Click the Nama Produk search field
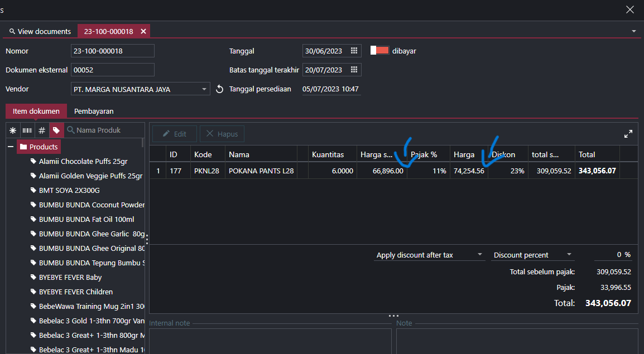Screen dimensions: 644x354 pos(106,130)
